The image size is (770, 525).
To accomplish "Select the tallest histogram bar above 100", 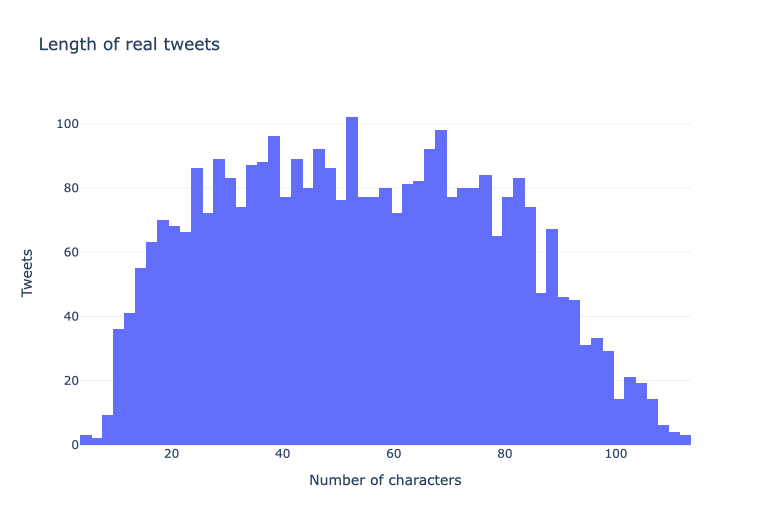I will tap(352, 281).
